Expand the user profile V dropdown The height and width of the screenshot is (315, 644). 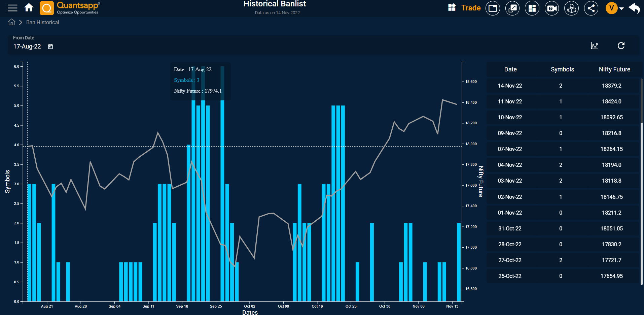tap(615, 8)
